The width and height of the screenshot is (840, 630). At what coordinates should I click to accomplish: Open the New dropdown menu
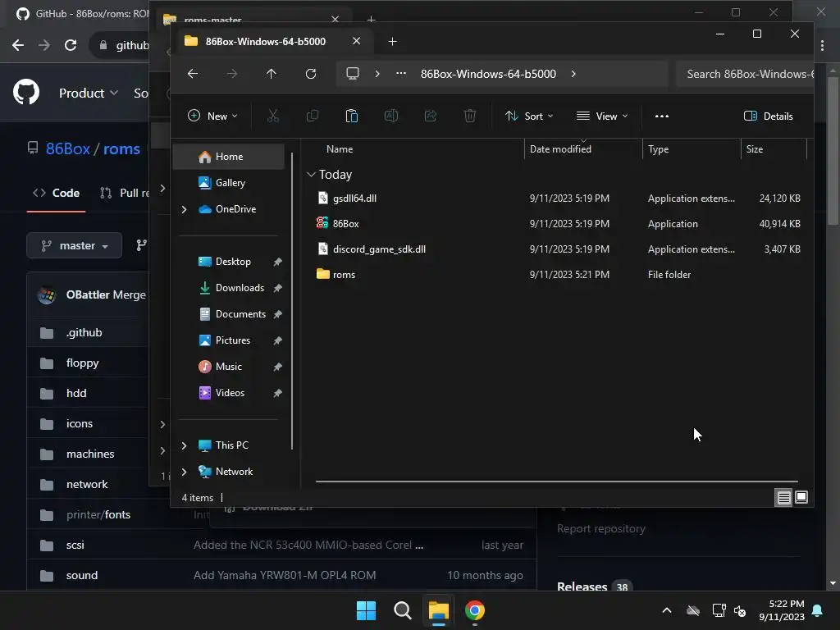[x=212, y=116]
